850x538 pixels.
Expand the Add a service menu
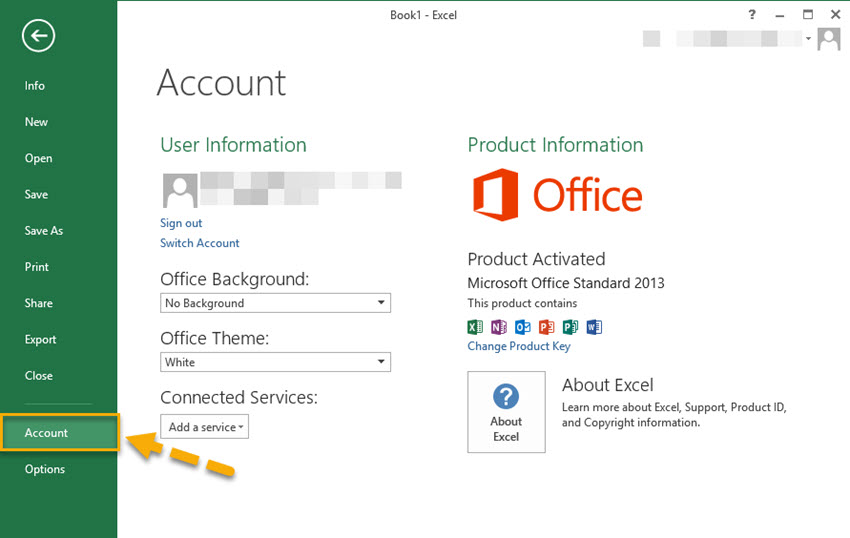pyautogui.click(x=204, y=427)
